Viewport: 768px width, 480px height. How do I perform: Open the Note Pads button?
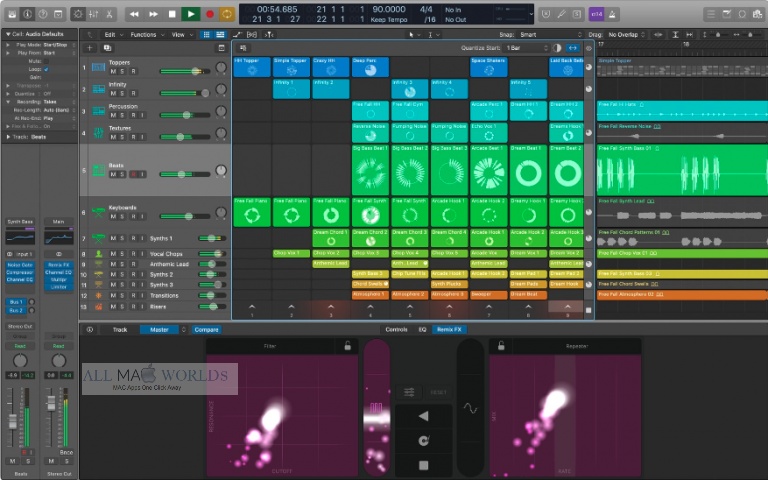tap(727, 14)
